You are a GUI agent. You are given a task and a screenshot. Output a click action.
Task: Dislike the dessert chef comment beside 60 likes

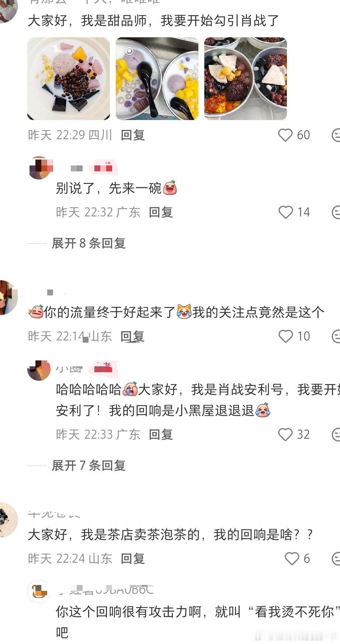point(336,135)
